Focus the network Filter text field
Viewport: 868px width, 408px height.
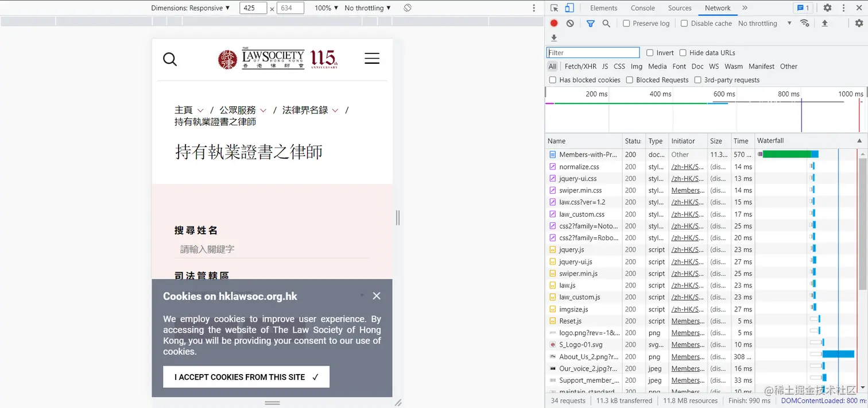[x=593, y=53]
